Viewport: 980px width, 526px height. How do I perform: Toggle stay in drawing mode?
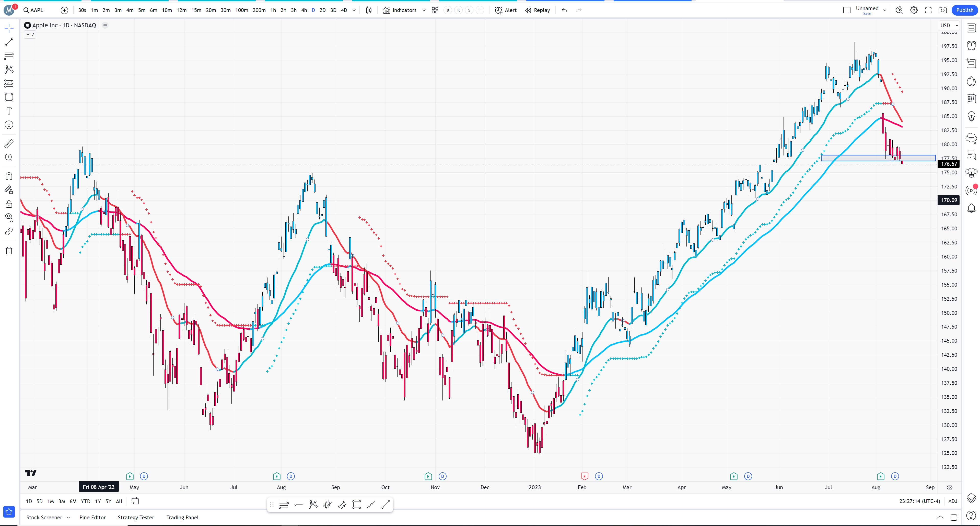coord(9,190)
